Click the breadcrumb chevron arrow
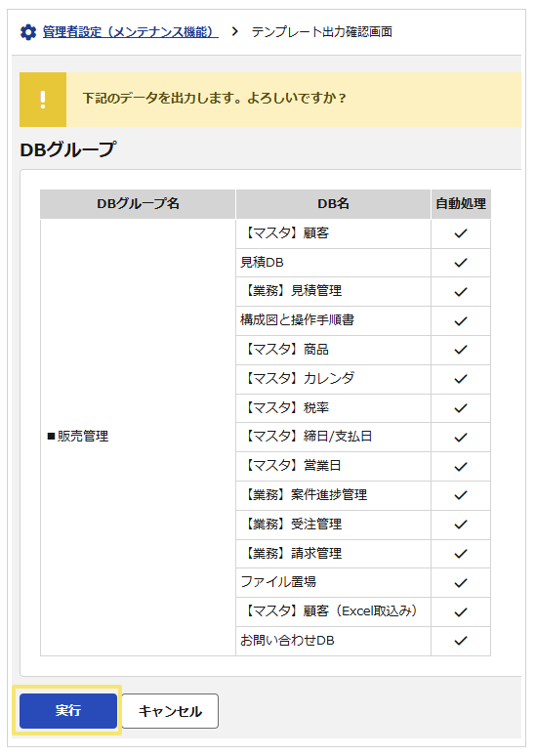 (x=234, y=32)
